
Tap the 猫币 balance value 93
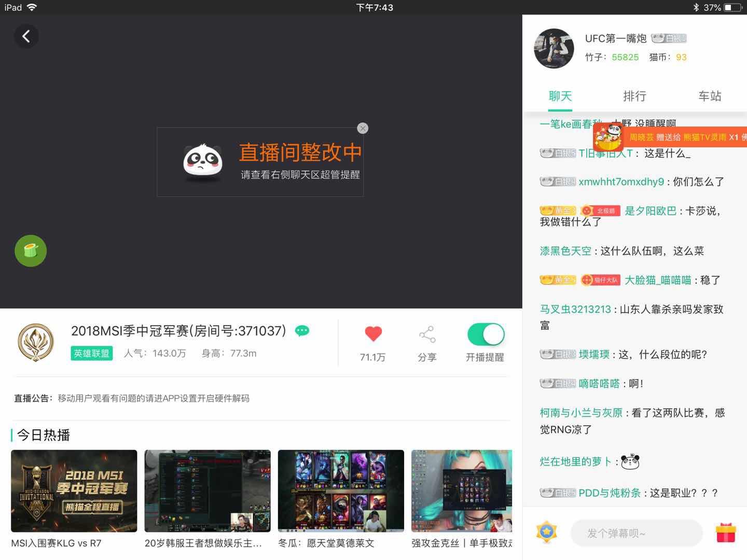click(681, 57)
